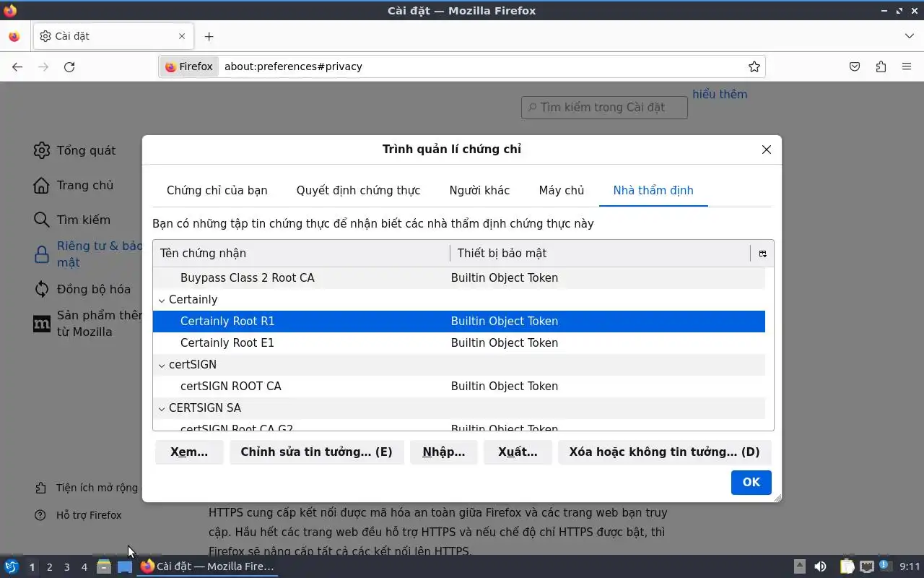
Task: Click the forward navigation arrow
Action: 43,66
